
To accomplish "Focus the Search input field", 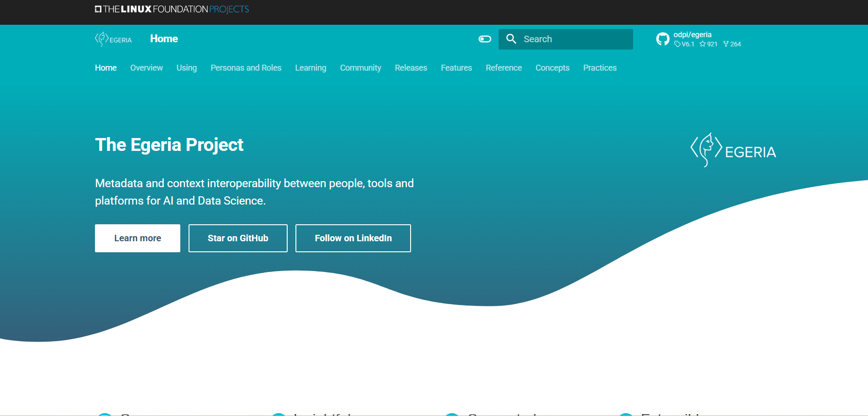I will pos(566,39).
